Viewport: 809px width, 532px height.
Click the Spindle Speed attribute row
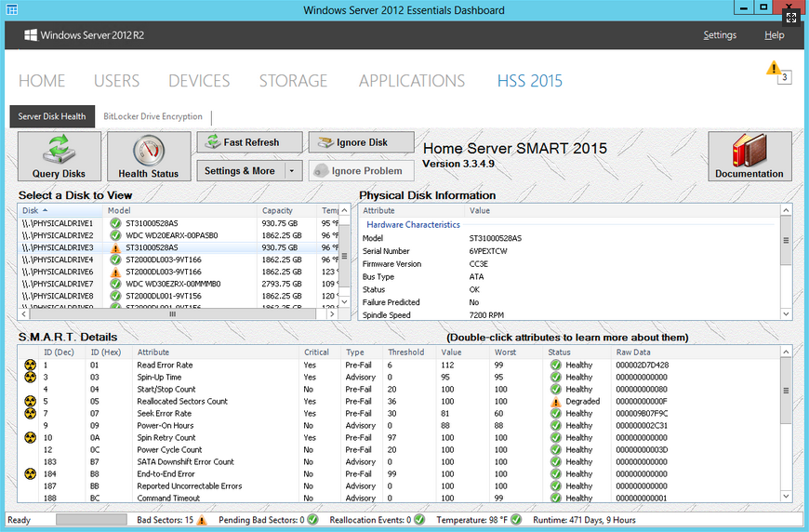pyautogui.click(x=570, y=315)
